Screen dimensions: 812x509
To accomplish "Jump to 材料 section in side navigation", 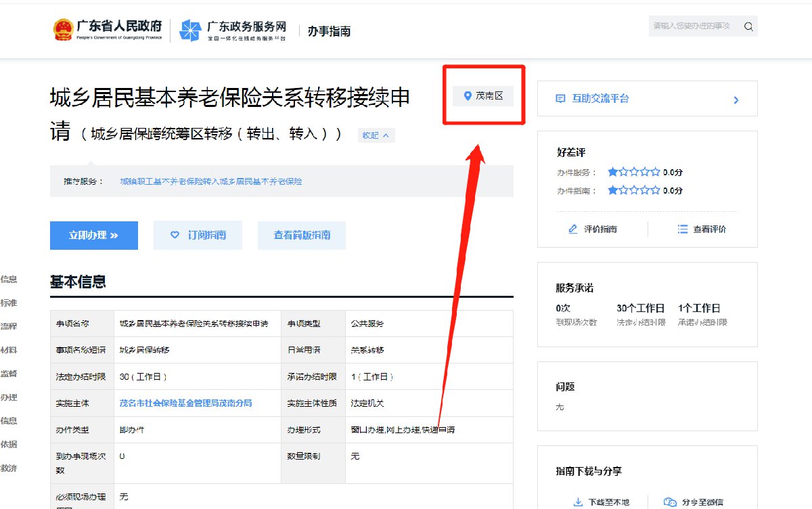I will coord(9,350).
